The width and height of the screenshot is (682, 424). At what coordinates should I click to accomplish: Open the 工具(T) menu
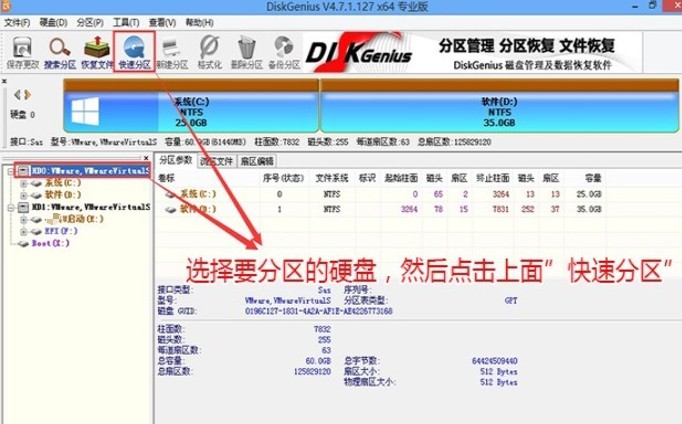point(126,23)
